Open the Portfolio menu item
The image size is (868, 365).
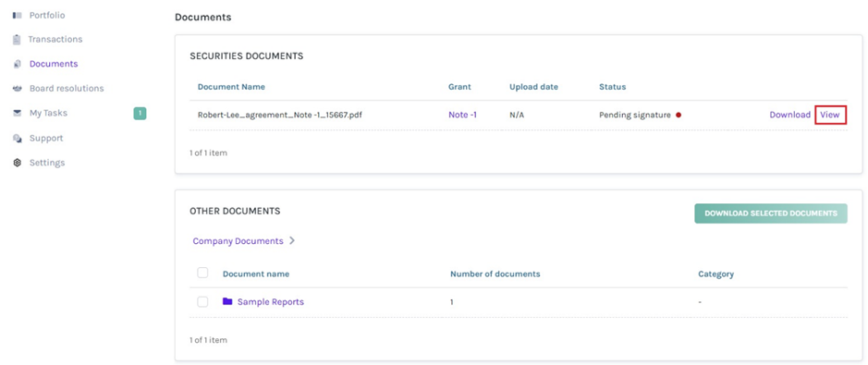[47, 16]
